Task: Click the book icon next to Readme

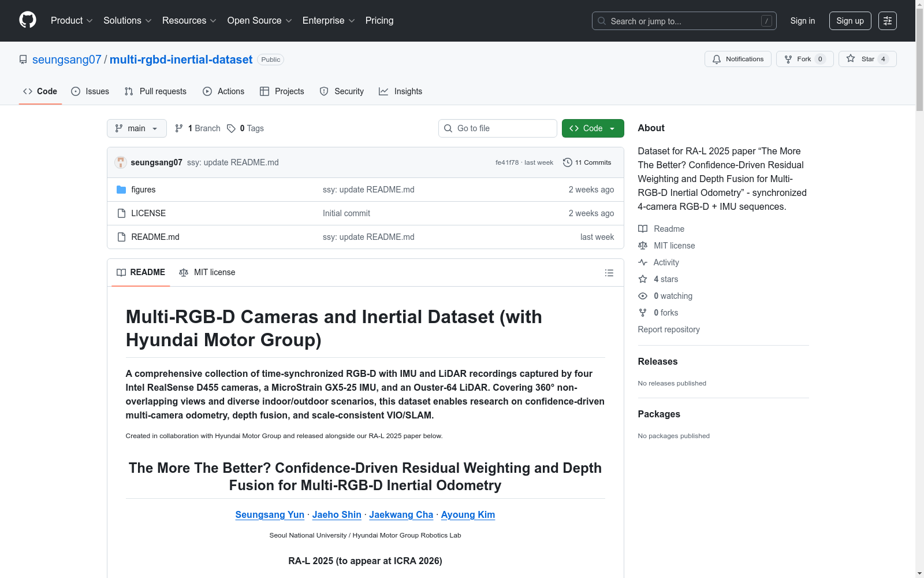Action: tap(643, 229)
